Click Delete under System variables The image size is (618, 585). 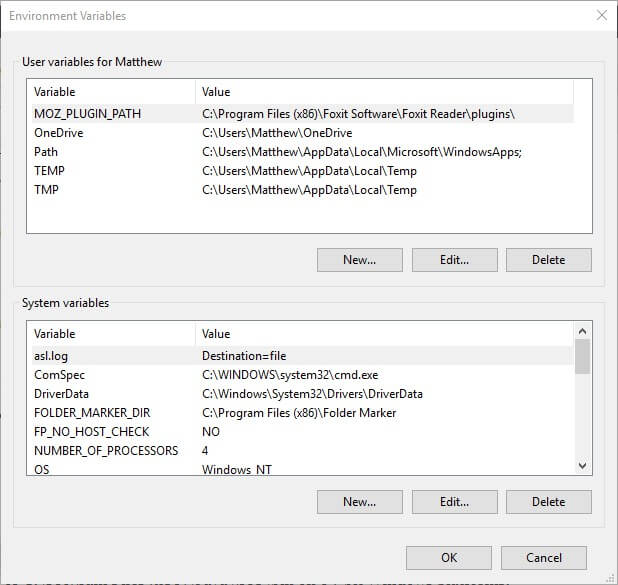pos(549,502)
